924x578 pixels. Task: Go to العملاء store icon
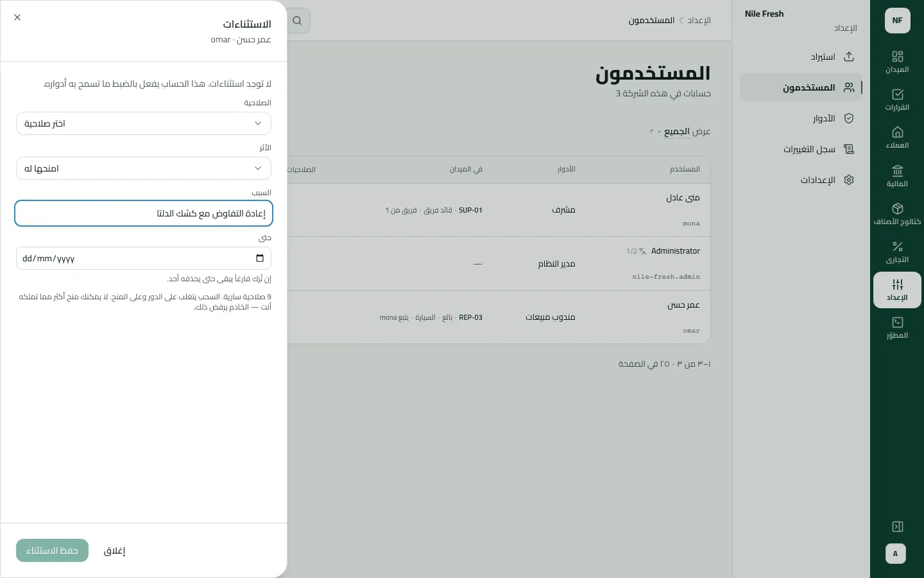897,137
